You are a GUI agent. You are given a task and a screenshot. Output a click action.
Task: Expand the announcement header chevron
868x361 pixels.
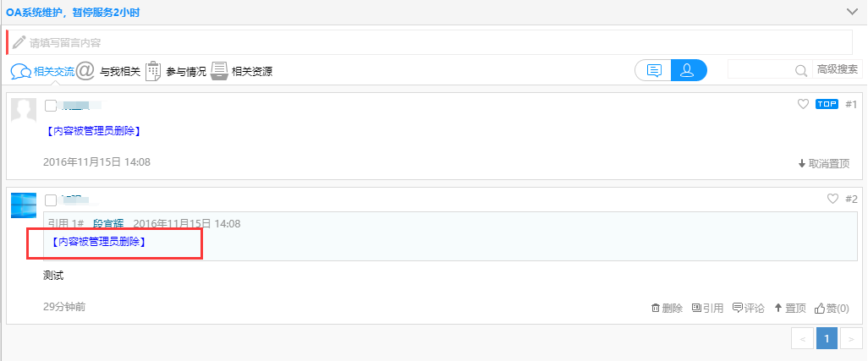tap(852, 11)
